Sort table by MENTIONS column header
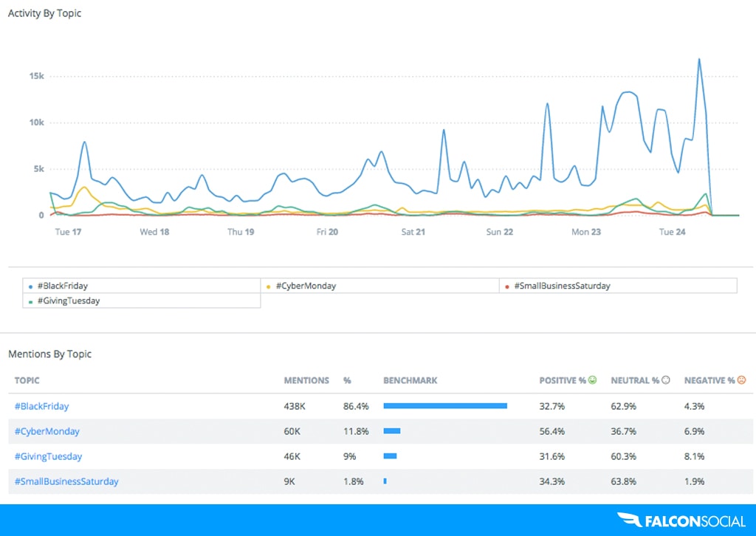This screenshot has height=536, width=756. pos(306,380)
